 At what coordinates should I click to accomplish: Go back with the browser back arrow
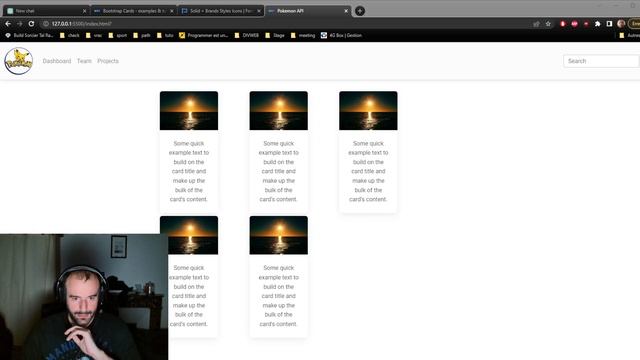(8, 24)
